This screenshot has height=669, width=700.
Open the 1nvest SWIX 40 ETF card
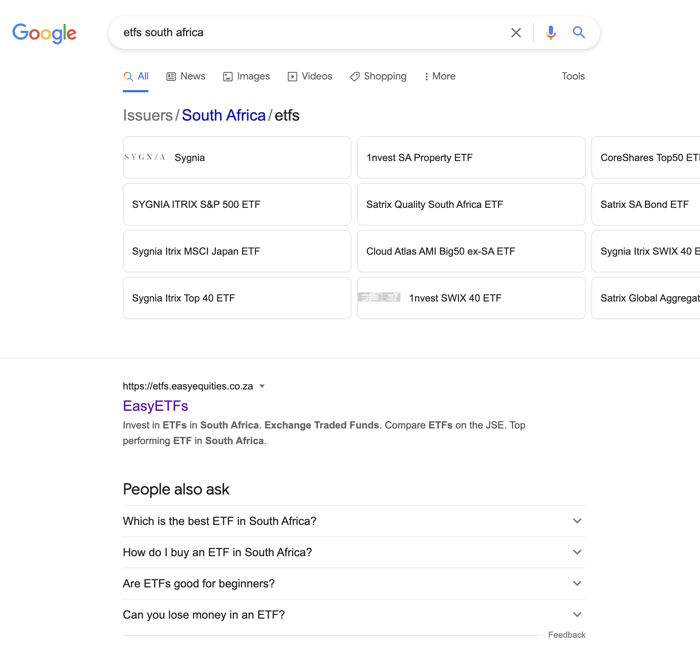(x=471, y=298)
